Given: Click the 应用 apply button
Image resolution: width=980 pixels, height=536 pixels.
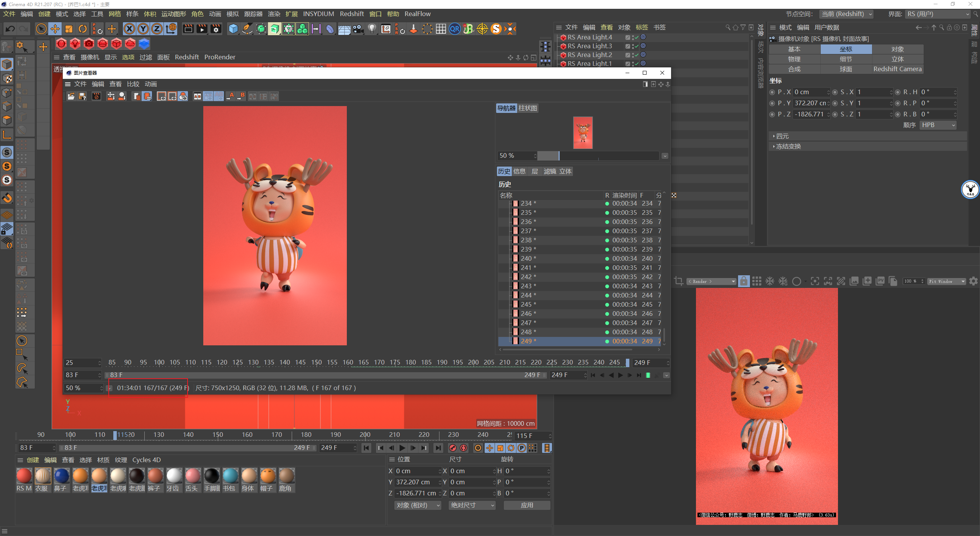Looking at the screenshot, I should click(x=527, y=505).
